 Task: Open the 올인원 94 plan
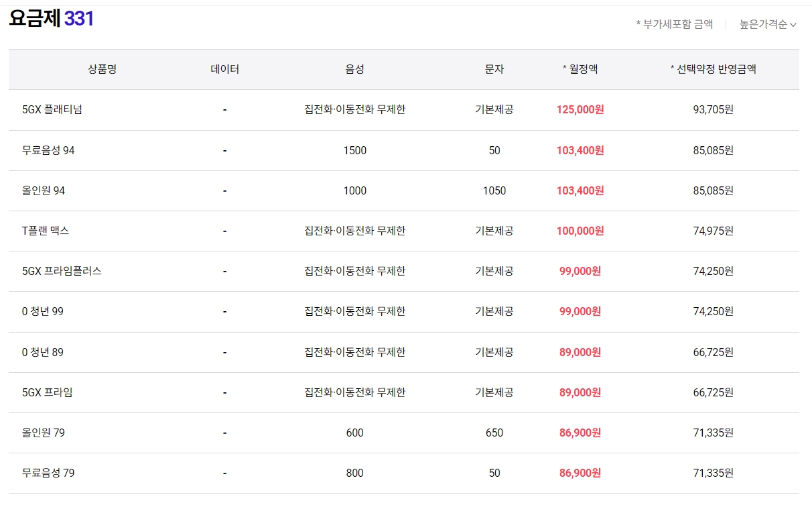point(44,190)
